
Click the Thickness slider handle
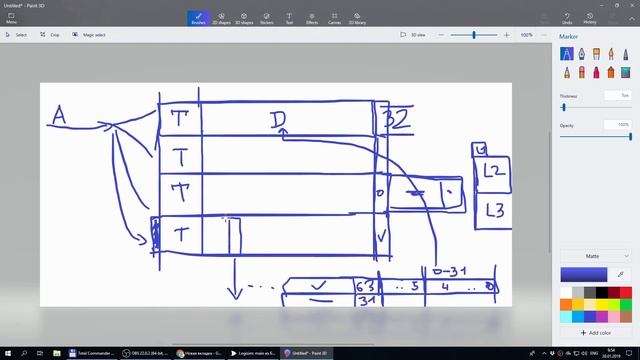tap(564, 107)
